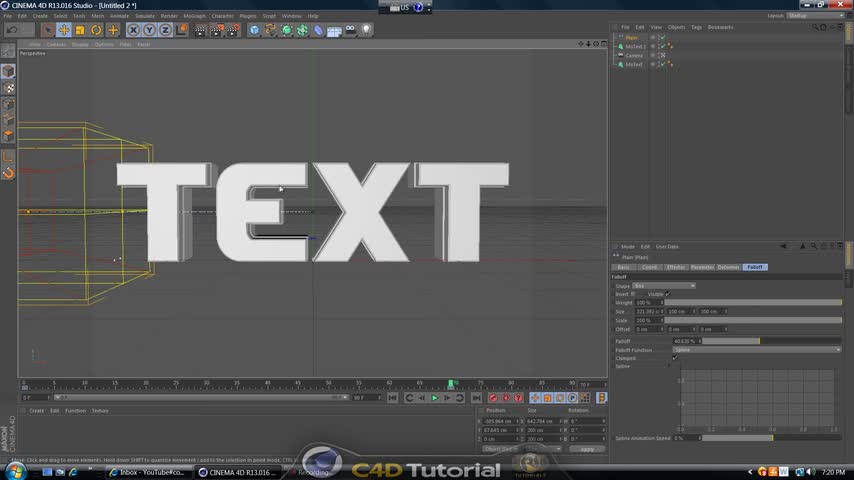
Task: Activate the Rotate tool
Action: [x=96, y=30]
